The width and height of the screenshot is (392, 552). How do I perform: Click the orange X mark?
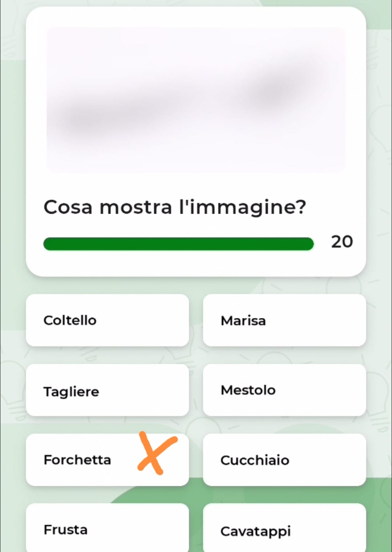click(x=156, y=453)
